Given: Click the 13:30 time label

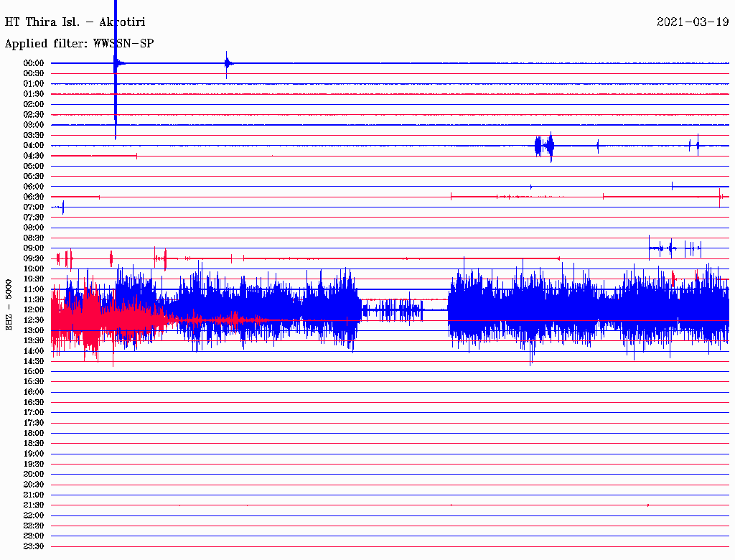Looking at the screenshot, I should pyautogui.click(x=34, y=340).
